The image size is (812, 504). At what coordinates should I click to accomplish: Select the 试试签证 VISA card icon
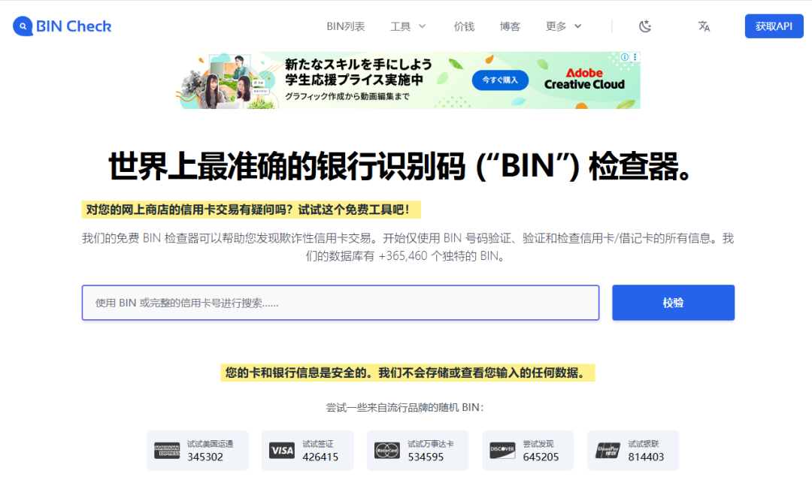(x=281, y=451)
